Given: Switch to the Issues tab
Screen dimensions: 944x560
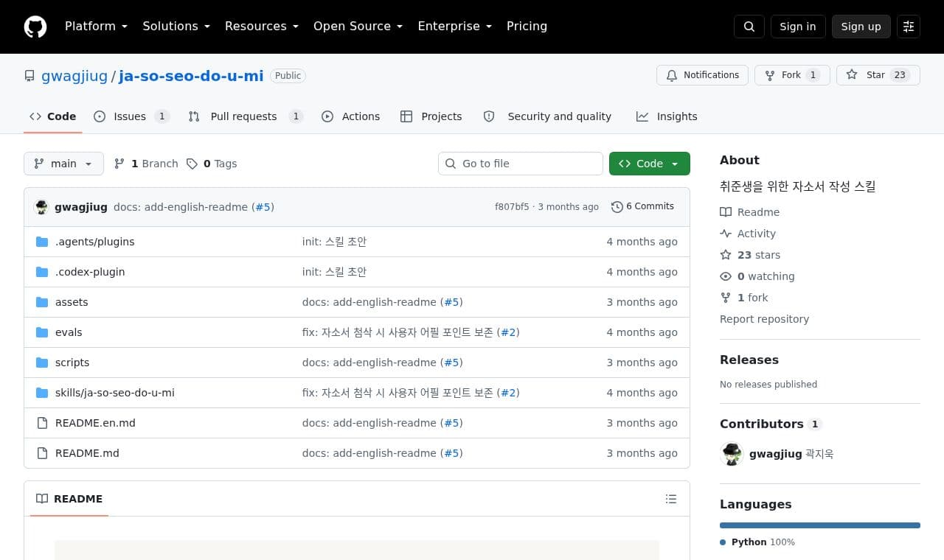Looking at the screenshot, I should [x=132, y=116].
